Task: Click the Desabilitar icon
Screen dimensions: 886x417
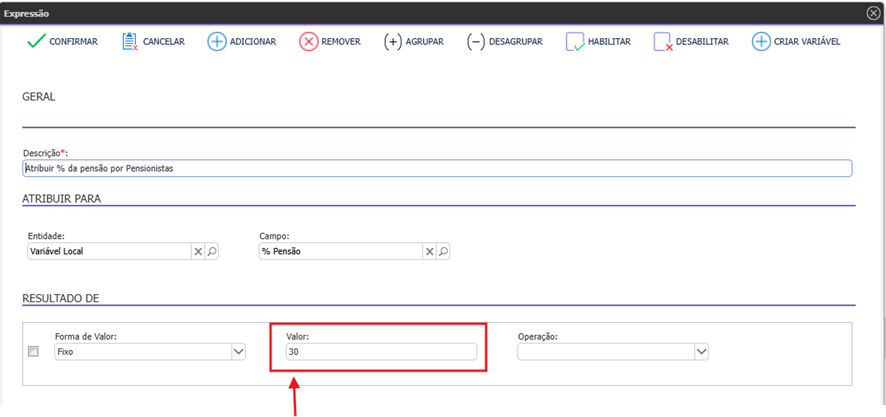Action: tap(662, 42)
